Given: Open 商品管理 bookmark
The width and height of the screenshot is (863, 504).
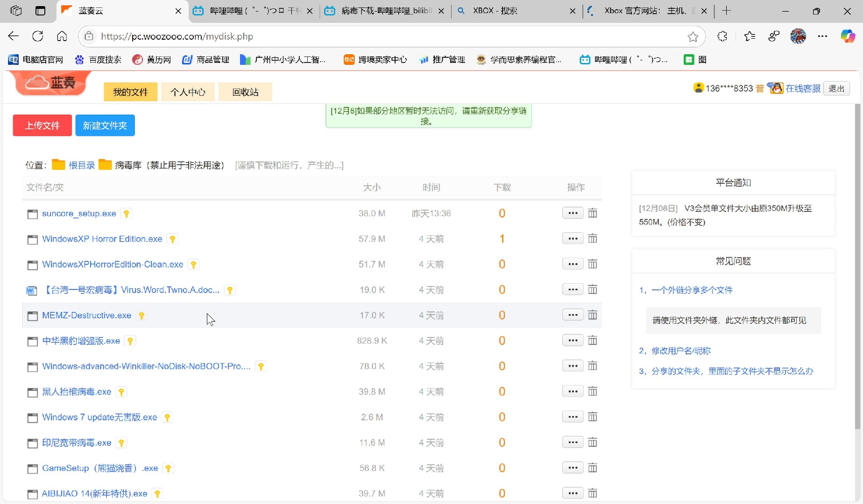Looking at the screenshot, I should point(205,60).
